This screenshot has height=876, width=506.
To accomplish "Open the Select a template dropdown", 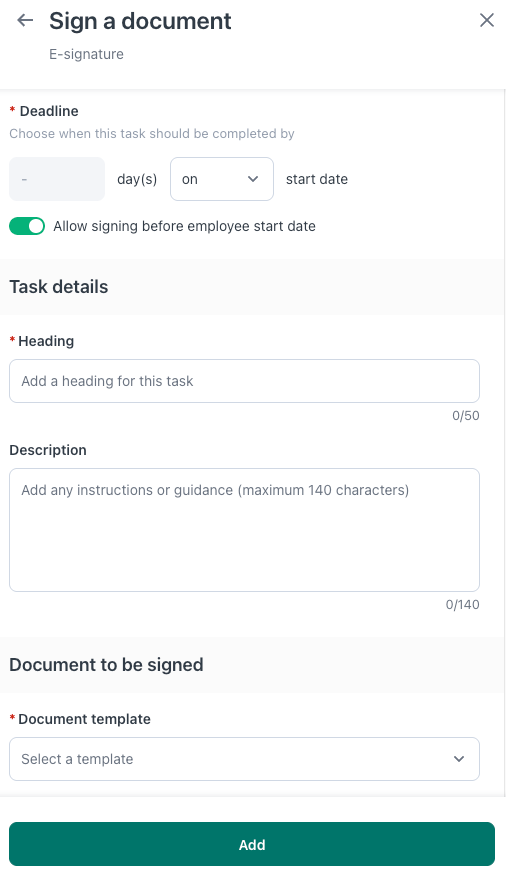I will (244, 759).
